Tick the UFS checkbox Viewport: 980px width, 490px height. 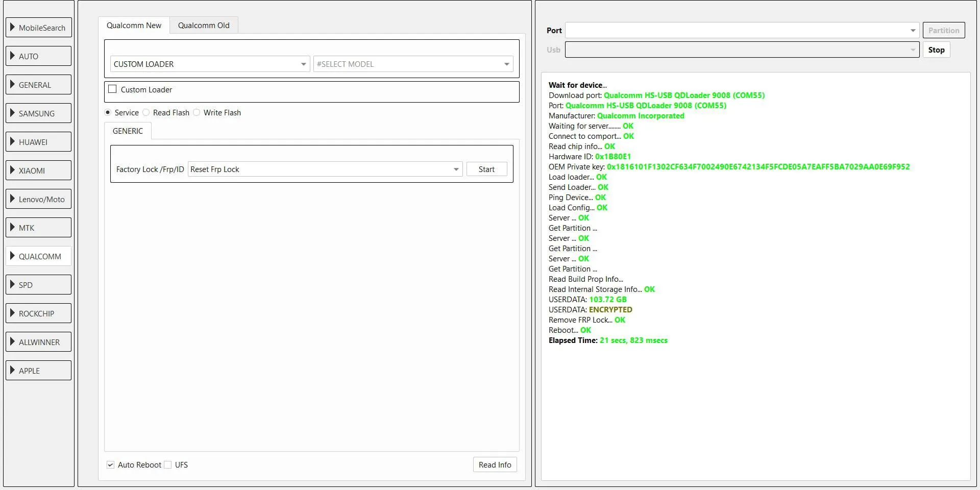(x=168, y=465)
